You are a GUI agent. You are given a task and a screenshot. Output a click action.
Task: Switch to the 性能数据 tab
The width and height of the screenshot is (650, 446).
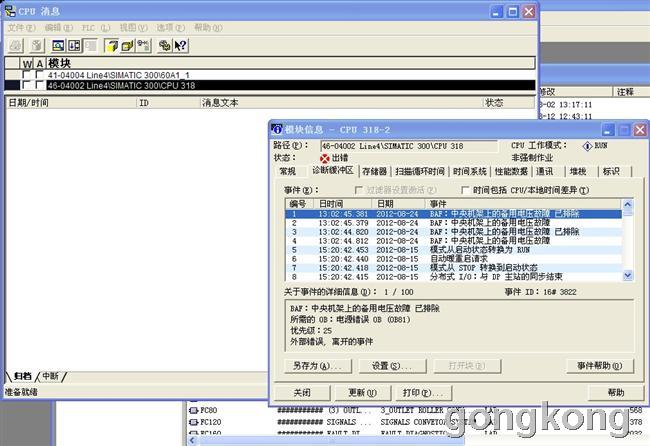(511, 171)
